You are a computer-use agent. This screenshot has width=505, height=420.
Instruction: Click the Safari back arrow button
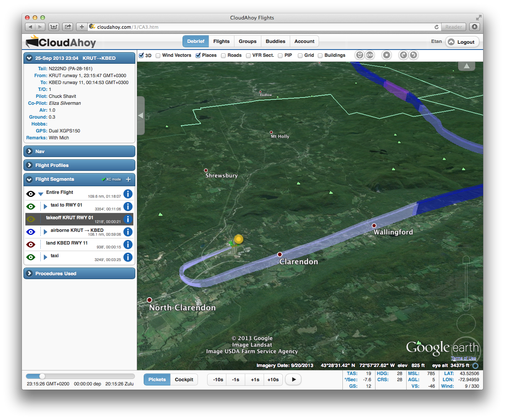(x=30, y=27)
